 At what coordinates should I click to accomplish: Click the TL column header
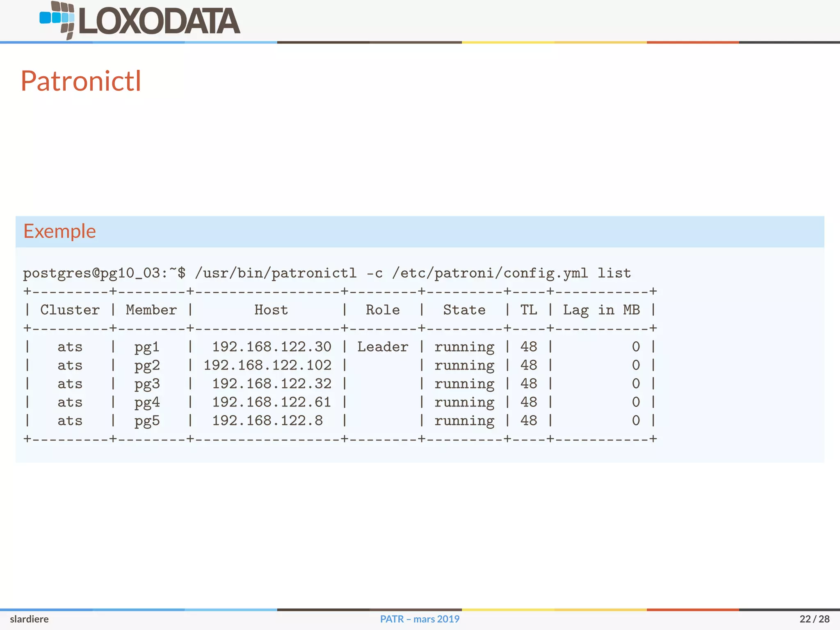click(529, 310)
